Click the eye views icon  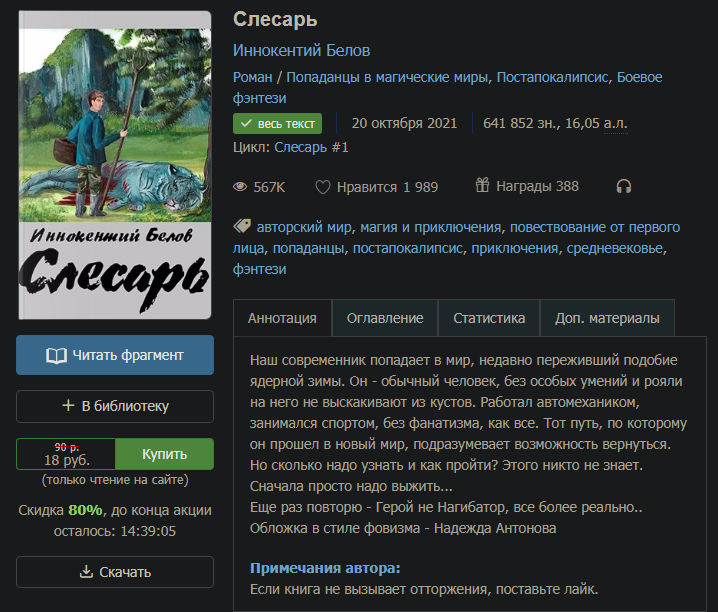(x=240, y=187)
